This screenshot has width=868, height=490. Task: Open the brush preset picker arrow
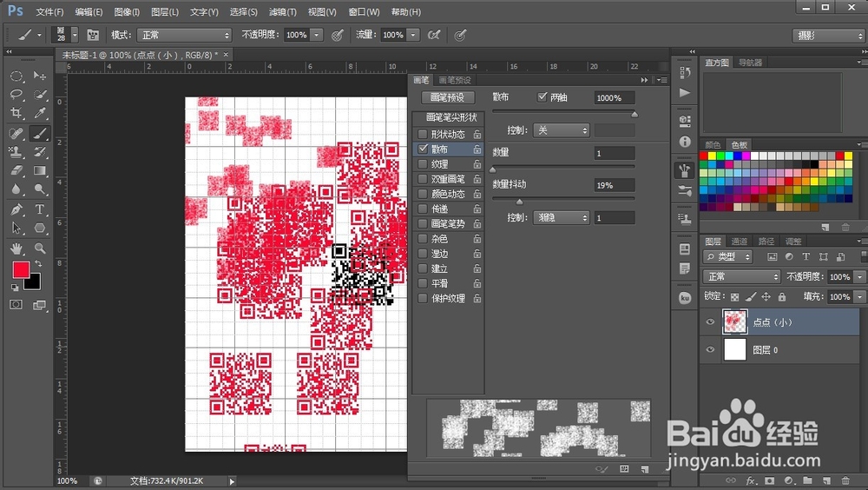click(x=75, y=35)
